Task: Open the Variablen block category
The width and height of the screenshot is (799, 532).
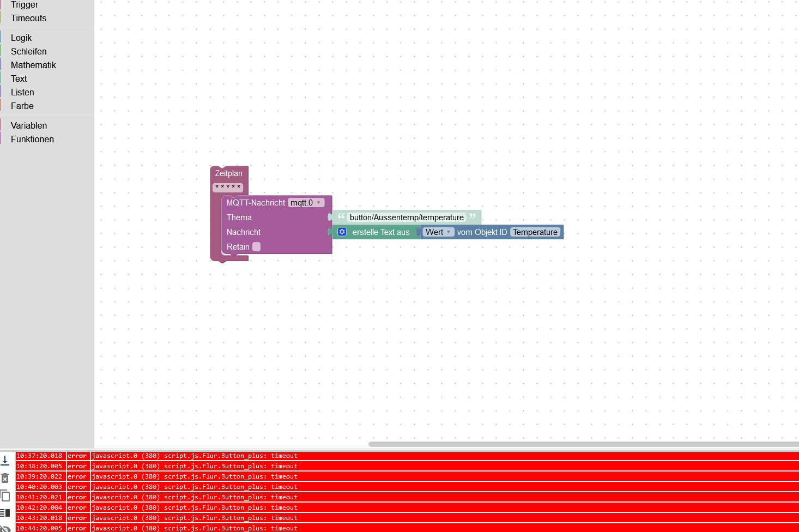Action: click(29, 125)
